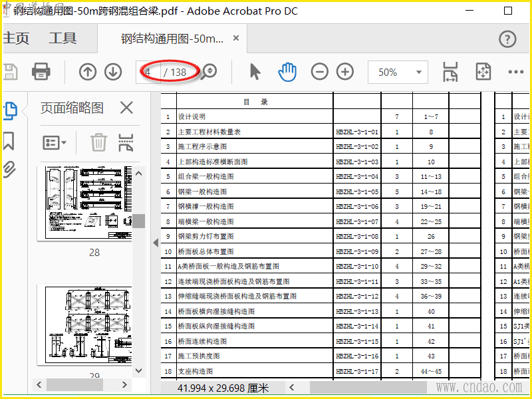The image size is (532, 399).
Task: Open the more tools ellipsis
Action: coord(516,72)
